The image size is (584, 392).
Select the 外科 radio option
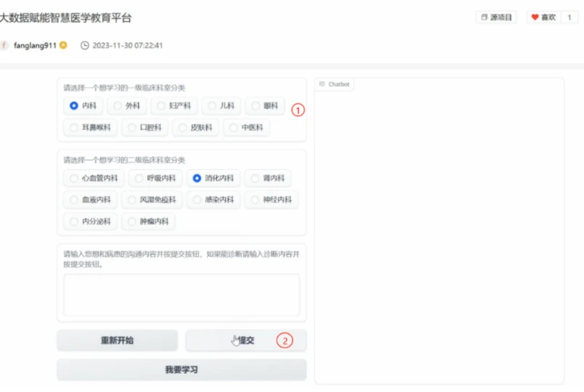(126, 106)
